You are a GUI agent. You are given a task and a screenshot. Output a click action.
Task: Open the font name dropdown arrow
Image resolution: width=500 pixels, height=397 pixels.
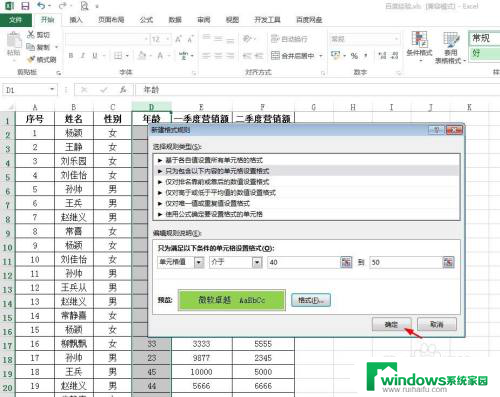pyautogui.click(x=146, y=39)
